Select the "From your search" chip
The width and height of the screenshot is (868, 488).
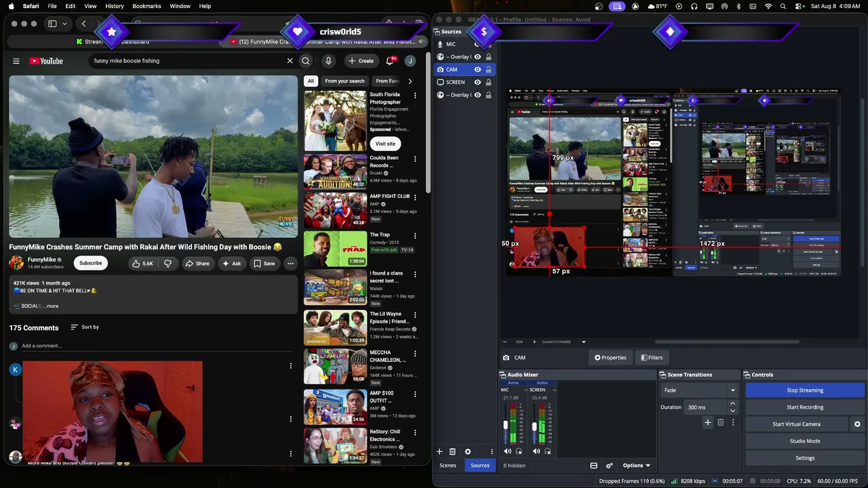click(x=344, y=81)
